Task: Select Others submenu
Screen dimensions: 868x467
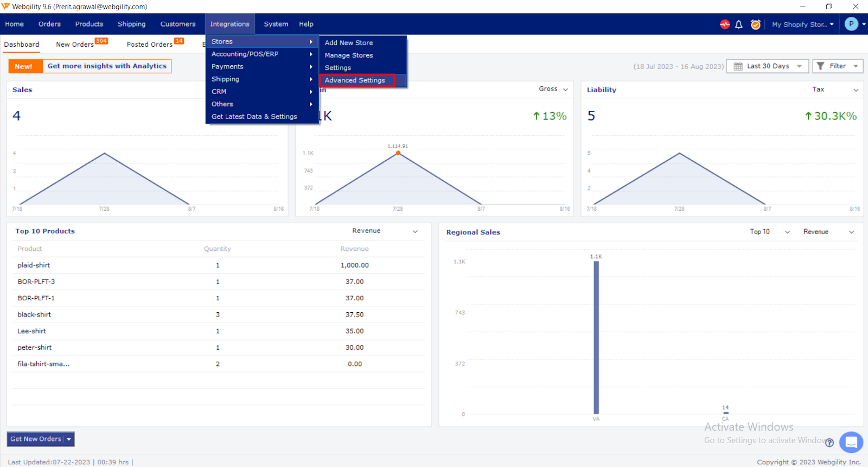Action: click(x=262, y=104)
